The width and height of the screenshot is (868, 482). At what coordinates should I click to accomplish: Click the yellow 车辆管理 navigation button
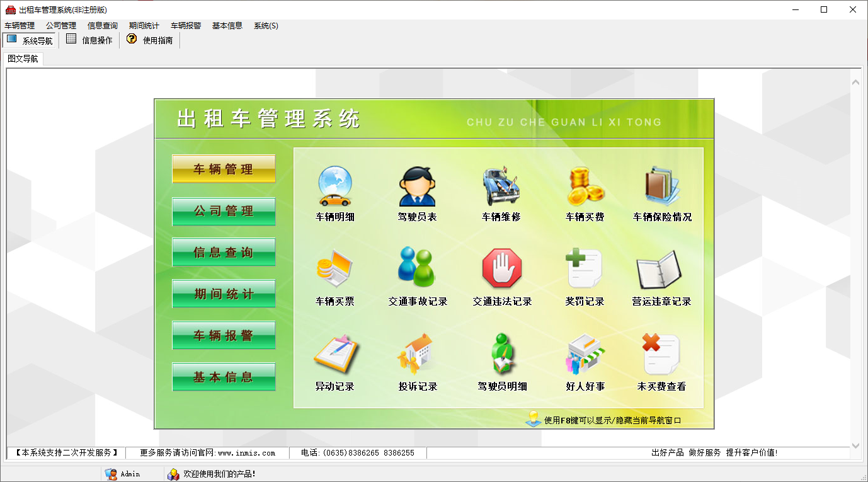(224, 169)
